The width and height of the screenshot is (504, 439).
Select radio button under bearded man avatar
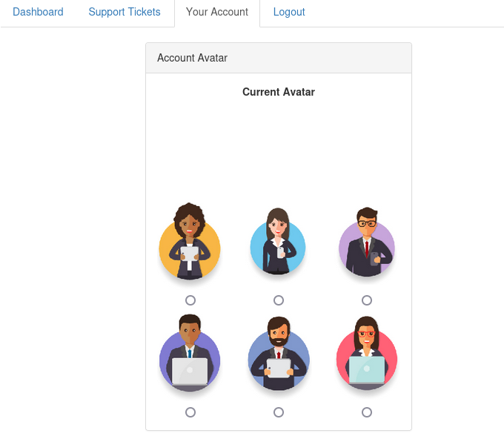(x=279, y=412)
